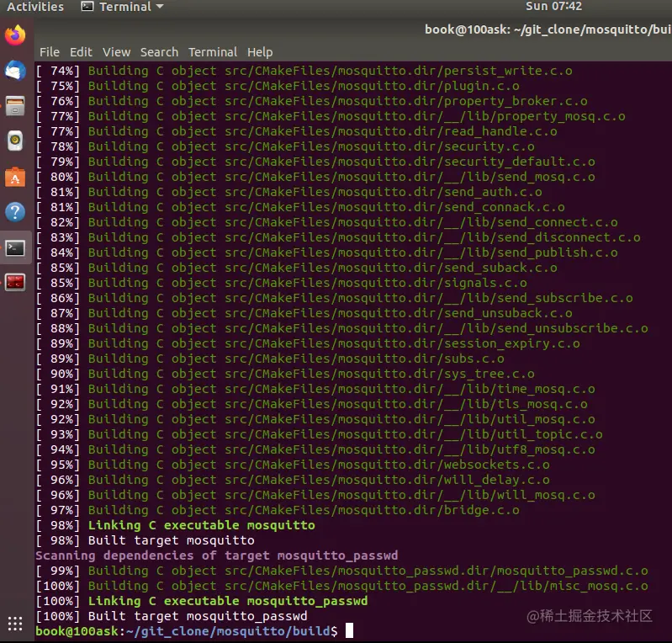Launch Firefox from the dock
672x643 pixels.
click(x=15, y=35)
